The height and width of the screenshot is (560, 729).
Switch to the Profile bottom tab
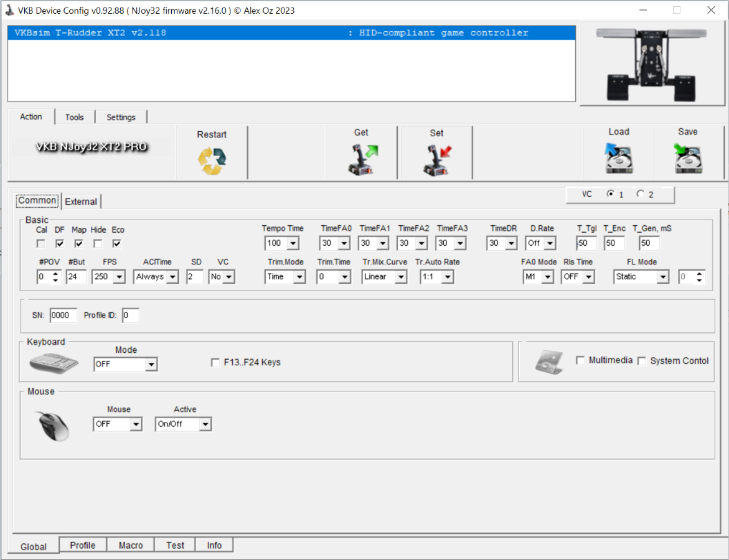pyautogui.click(x=83, y=544)
